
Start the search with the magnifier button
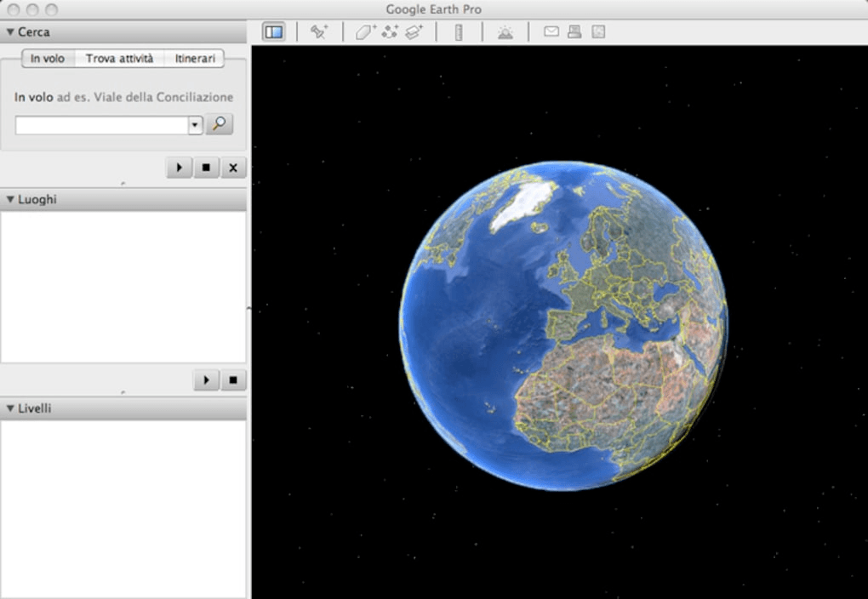pyautogui.click(x=220, y=124)
